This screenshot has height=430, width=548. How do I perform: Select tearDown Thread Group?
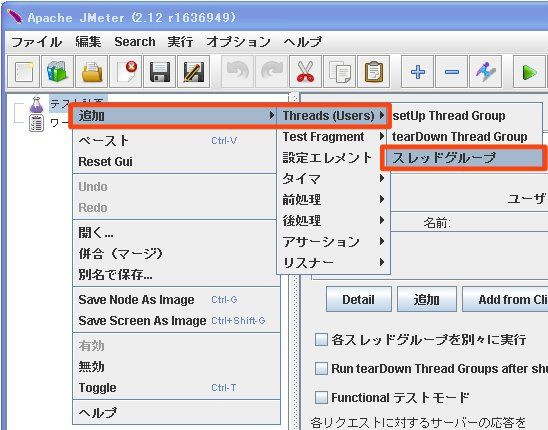465,137
